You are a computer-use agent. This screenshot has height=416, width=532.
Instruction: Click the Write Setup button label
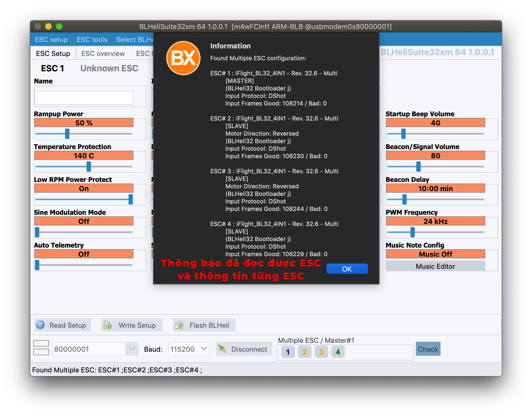137,325
